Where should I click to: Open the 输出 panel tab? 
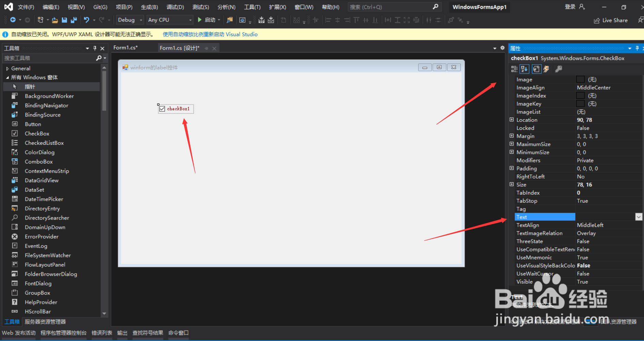(x=122, y=333)
